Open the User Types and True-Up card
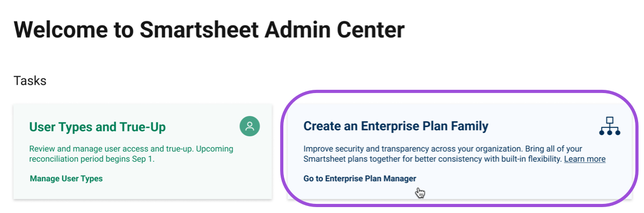The width and height of the screenshot is (644, 213). [x=143, y=151]
